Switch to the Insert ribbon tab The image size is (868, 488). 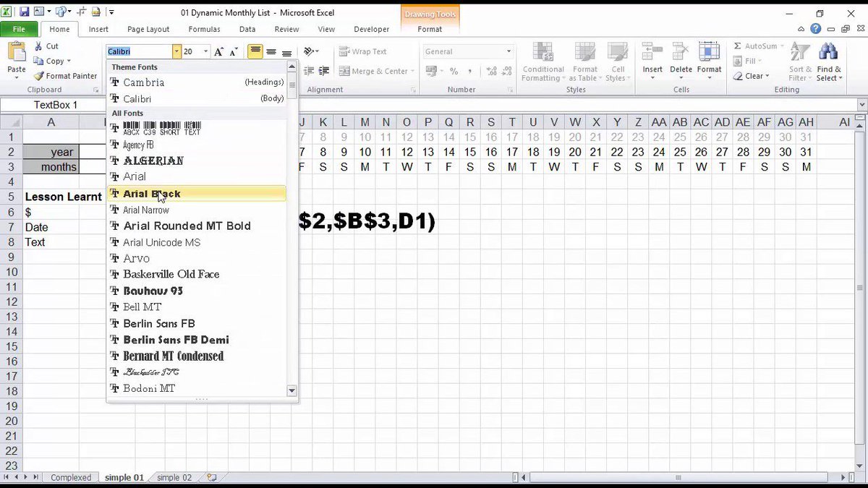pos(98,30)
